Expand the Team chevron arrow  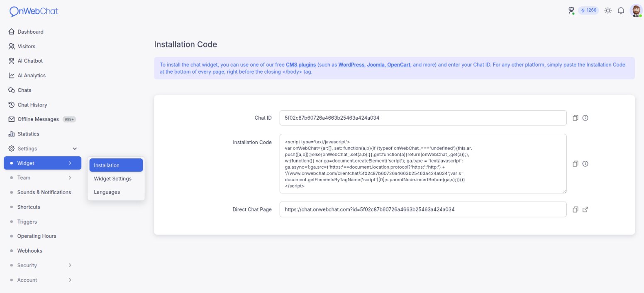(x=70, y=177)
